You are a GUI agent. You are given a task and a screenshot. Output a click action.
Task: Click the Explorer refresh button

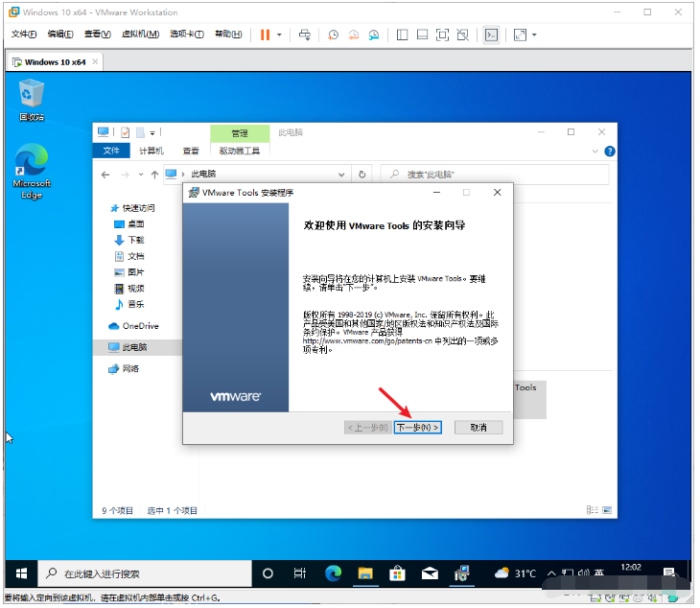click(362, 175)
